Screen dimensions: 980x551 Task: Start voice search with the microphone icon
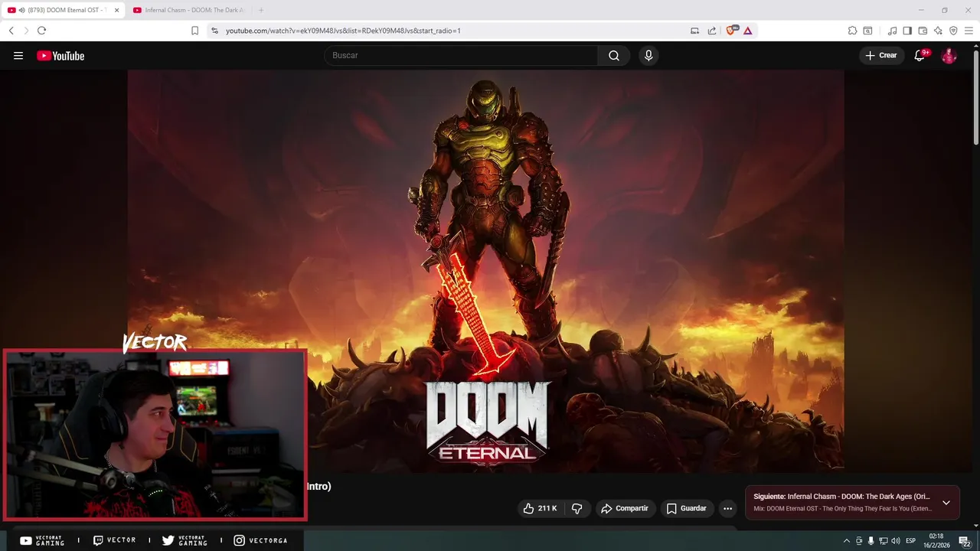point(648,55)
